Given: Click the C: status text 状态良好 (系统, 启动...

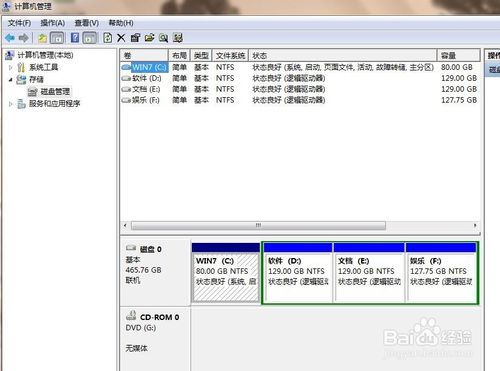Looking at the screenshot, I should point(226,282).
